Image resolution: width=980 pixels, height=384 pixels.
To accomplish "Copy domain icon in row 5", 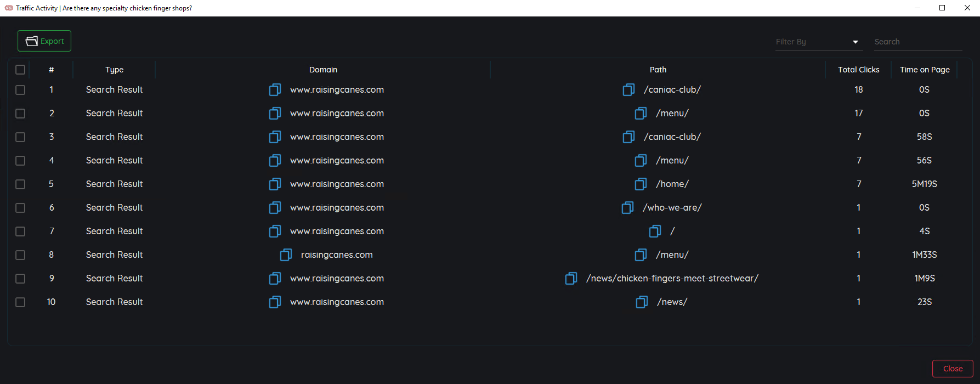I will coord(275,184).
